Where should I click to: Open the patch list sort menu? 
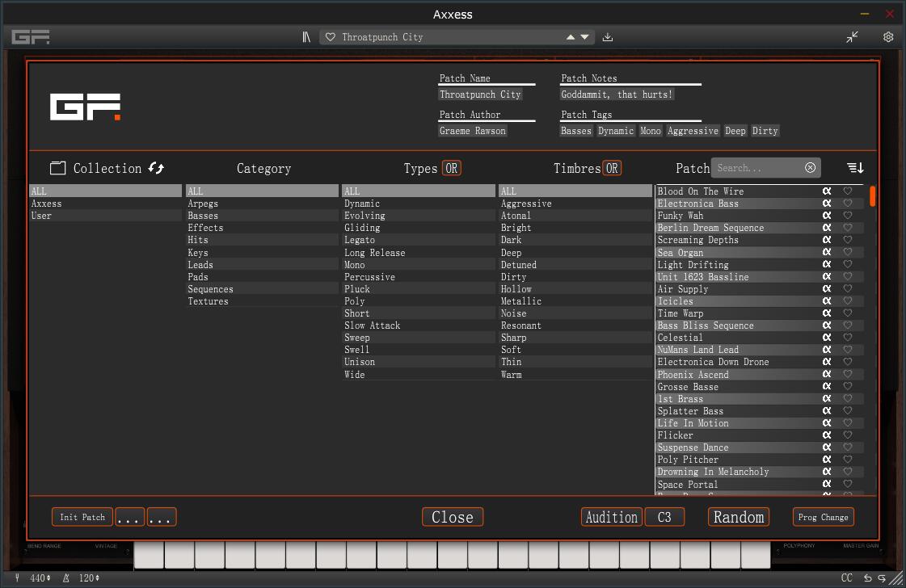[x=855, y=167]
